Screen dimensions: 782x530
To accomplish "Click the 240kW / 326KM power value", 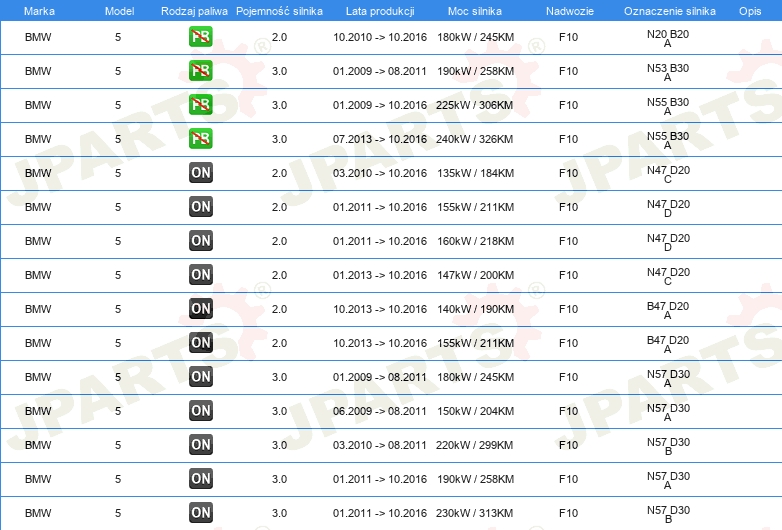I will pos(474,139).
